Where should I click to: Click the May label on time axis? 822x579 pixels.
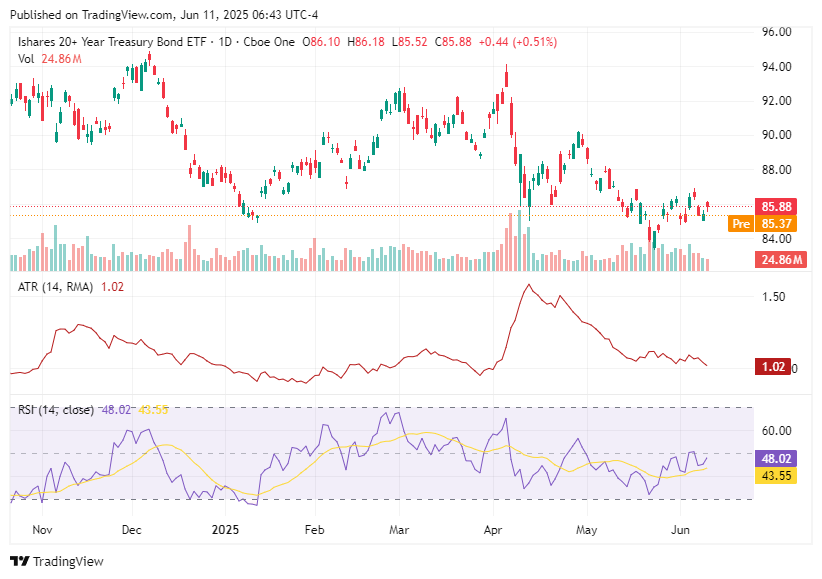(x=586, y=530)
